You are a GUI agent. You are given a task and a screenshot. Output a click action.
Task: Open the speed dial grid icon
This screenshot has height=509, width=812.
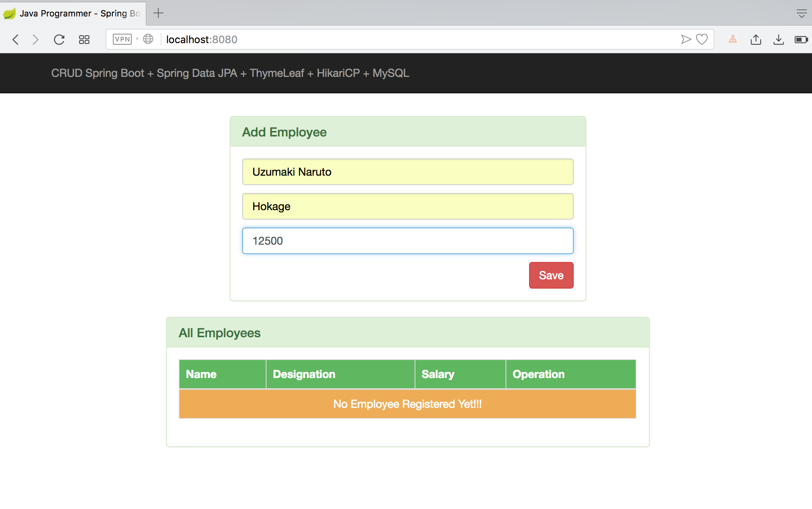click(x=84, y=40)
